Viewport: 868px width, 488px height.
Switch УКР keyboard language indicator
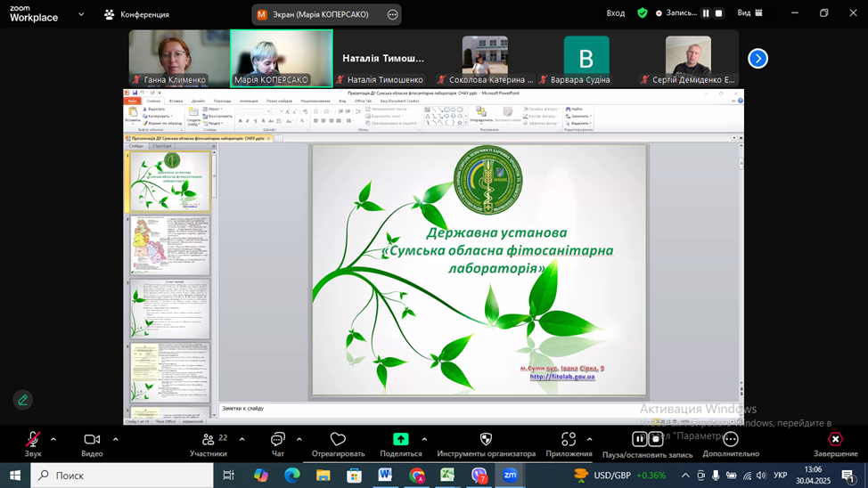(x=780, y=476)
